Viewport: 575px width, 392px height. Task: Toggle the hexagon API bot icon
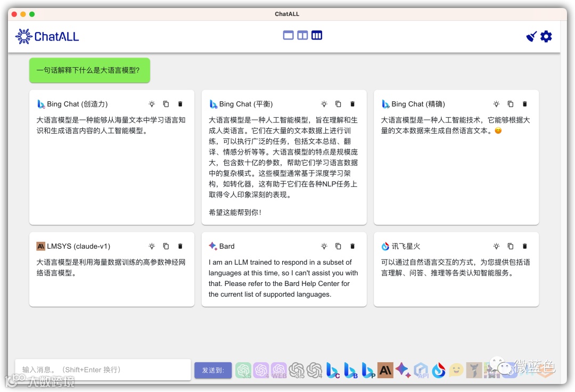(x=421, y=370)
